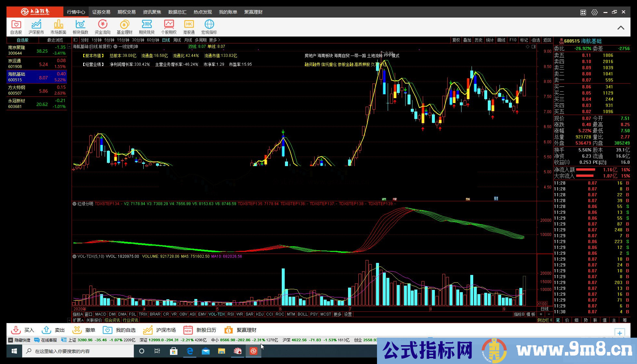
Task: Open the Microsoft Store taskbar icon
Action: 174,351
